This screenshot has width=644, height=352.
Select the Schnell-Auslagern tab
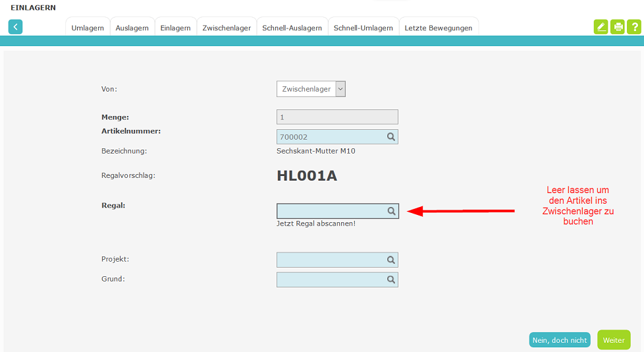point(292,27)
